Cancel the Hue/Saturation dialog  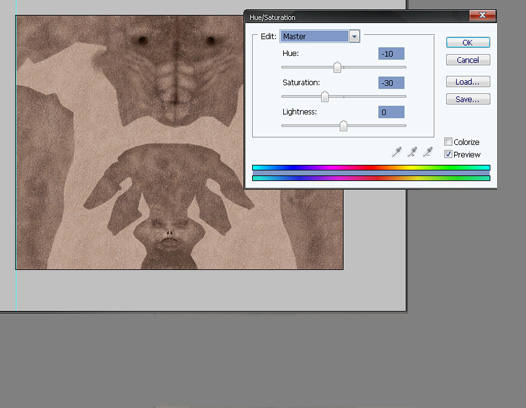coord(468,60)
